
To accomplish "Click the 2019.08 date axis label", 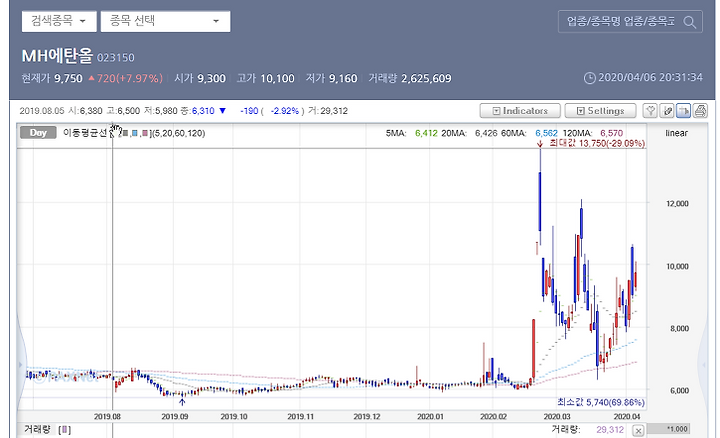I will (107, 417).
